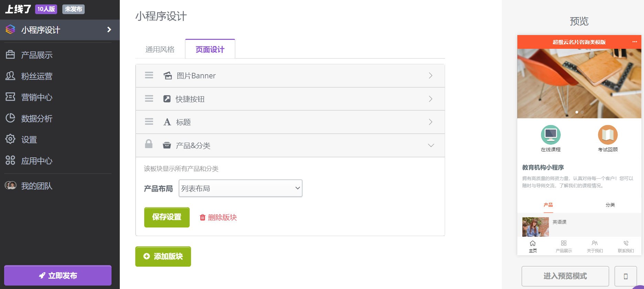
Task: Click the ellipsis menu in the preview header
Action: (x=634, y=42)
